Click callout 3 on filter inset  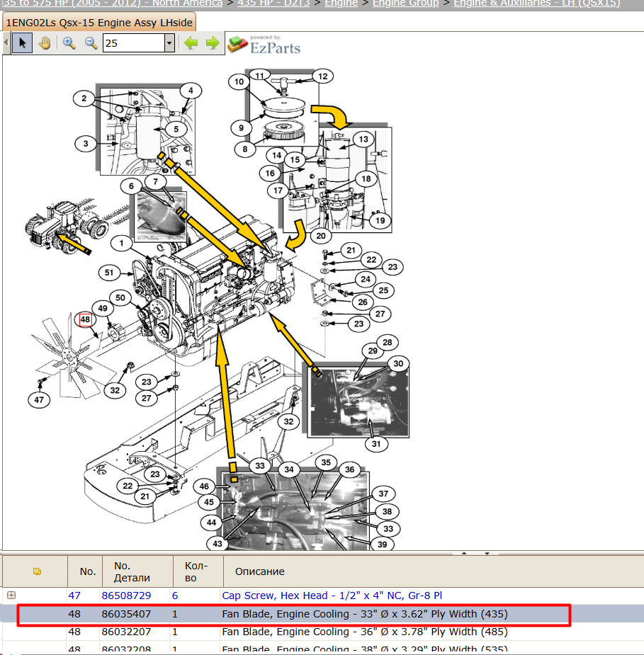click(x=85, y=144)
